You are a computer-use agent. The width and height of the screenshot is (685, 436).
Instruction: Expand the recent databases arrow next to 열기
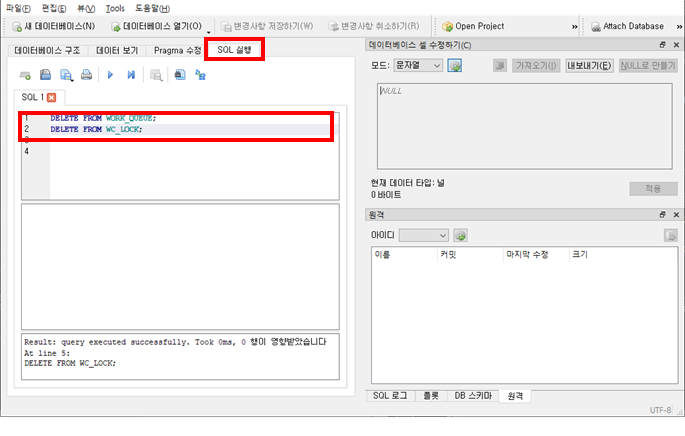pyautogui.click(x=209, y=31)
